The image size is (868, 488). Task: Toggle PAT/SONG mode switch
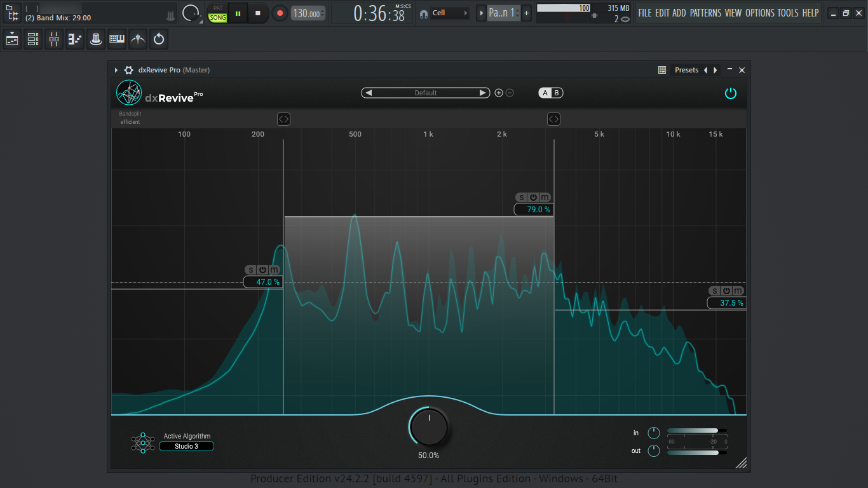point(218,13)
